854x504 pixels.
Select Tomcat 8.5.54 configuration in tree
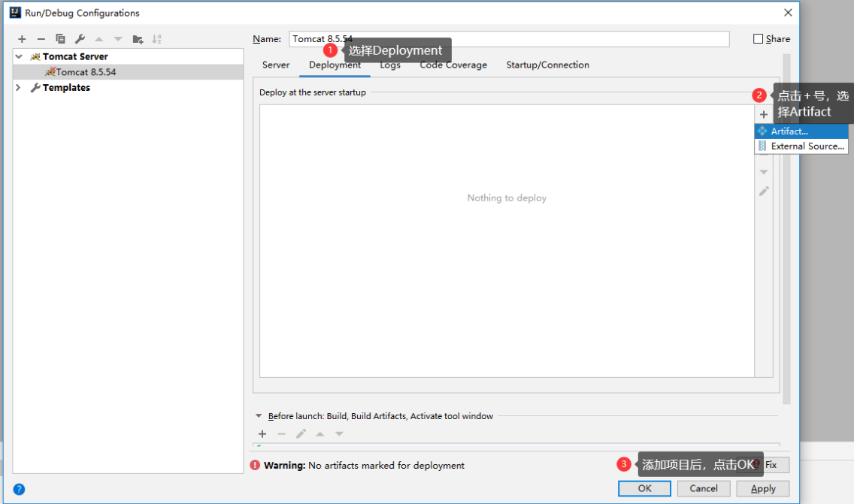[129, 72]
